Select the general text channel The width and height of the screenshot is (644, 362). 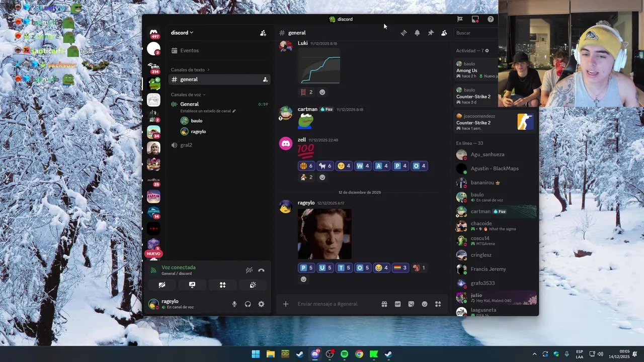(219, 79)
